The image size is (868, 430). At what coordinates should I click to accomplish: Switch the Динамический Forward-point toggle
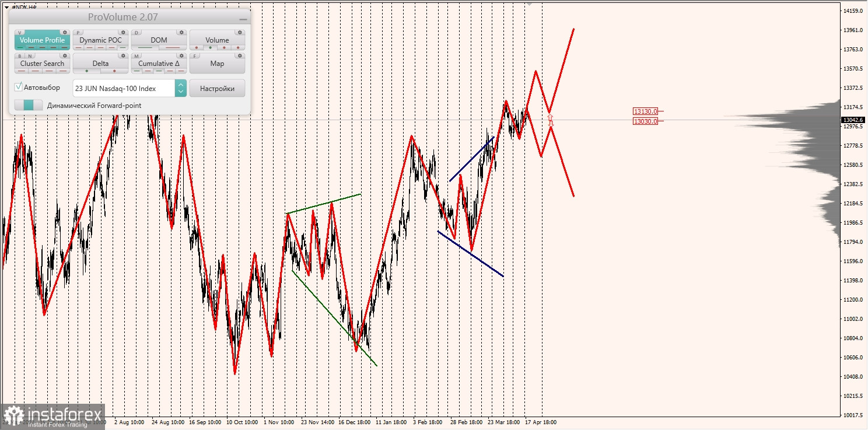29,105
